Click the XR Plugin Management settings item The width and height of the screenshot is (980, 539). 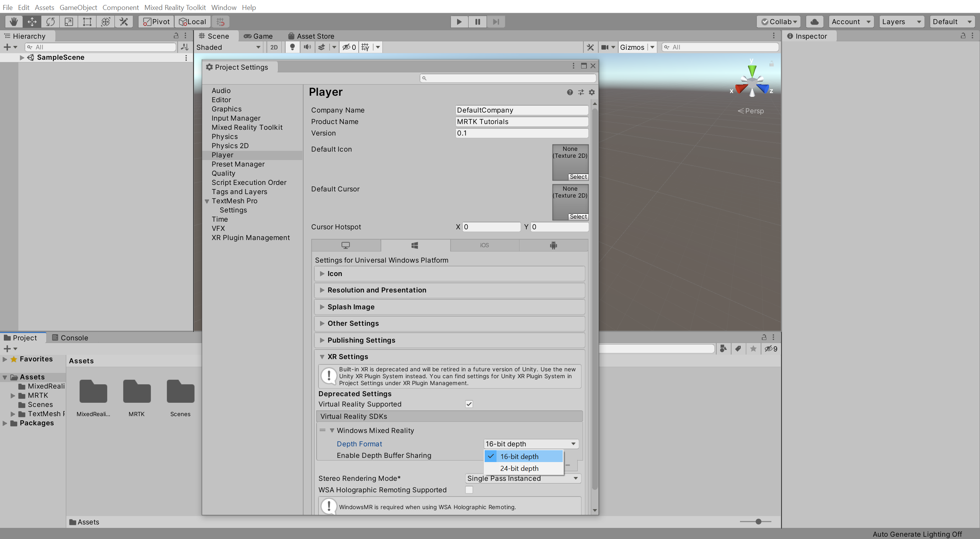(x=250, y=237)
